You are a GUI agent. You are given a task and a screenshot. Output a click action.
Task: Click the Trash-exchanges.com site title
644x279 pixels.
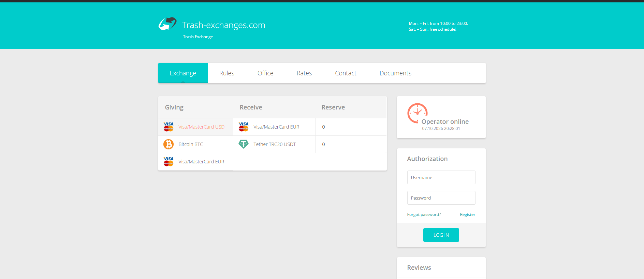[223, 25]
